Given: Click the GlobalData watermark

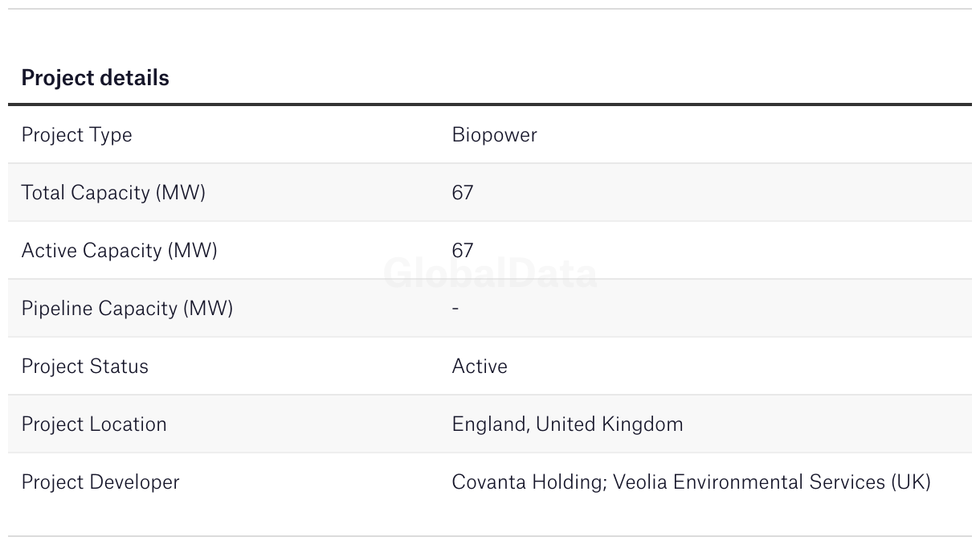Looking at the screenshot, I should (x=490, y=274).
